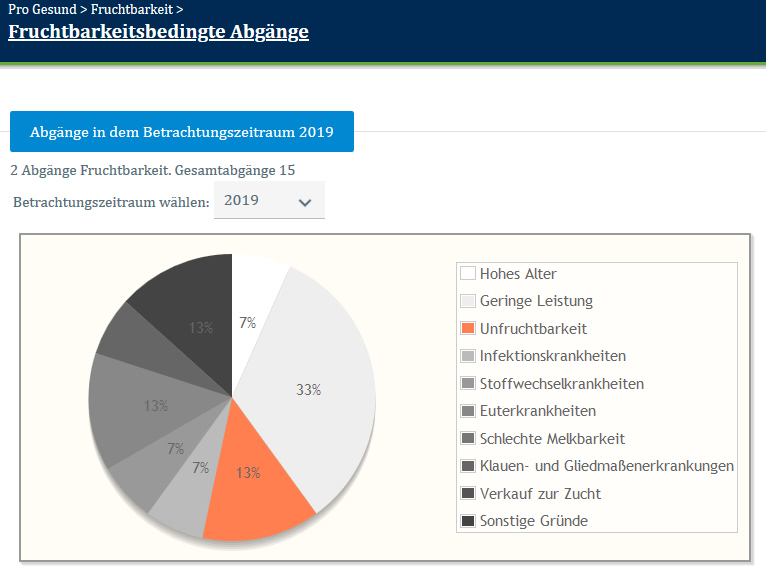This screenshot has width=766, height=577.
Task: Click the Fruchtbarkeitsbedingte Abgänge page title
Action: tap(158, 31)
